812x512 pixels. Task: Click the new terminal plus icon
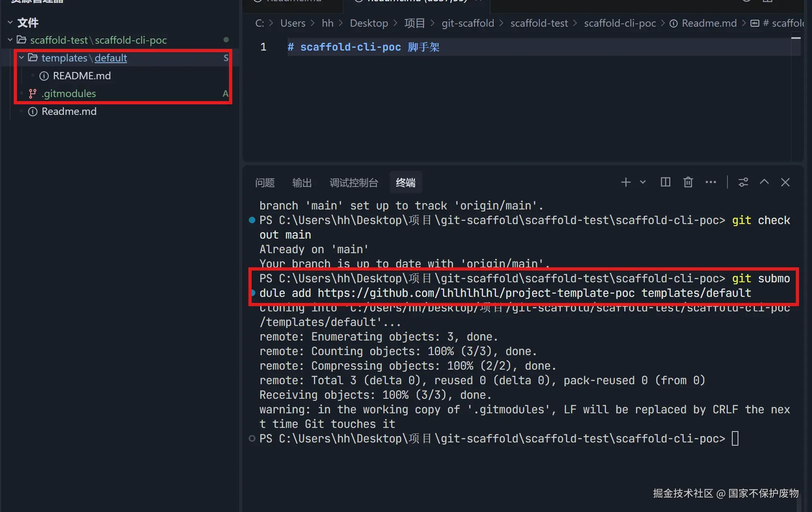625,182
